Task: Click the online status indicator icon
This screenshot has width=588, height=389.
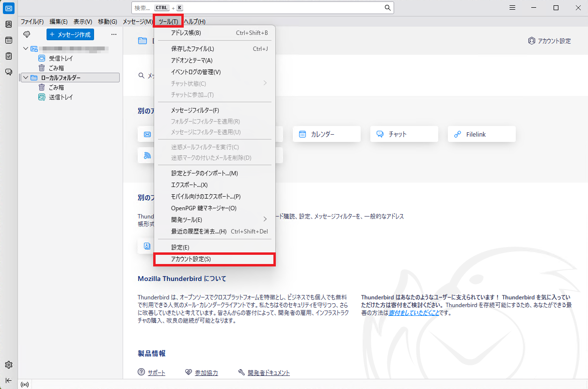Action: [x=25, y=385]
